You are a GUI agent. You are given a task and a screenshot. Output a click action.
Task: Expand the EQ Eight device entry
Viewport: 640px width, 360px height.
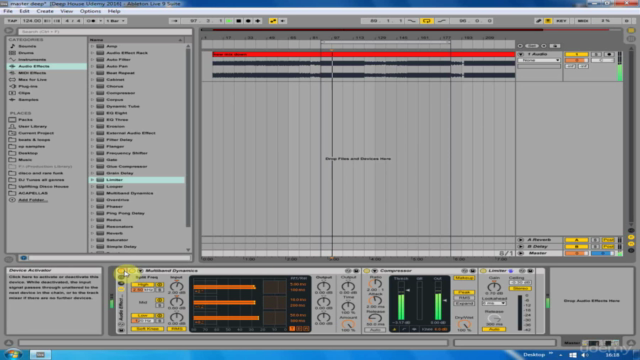(x=92, y=113)
